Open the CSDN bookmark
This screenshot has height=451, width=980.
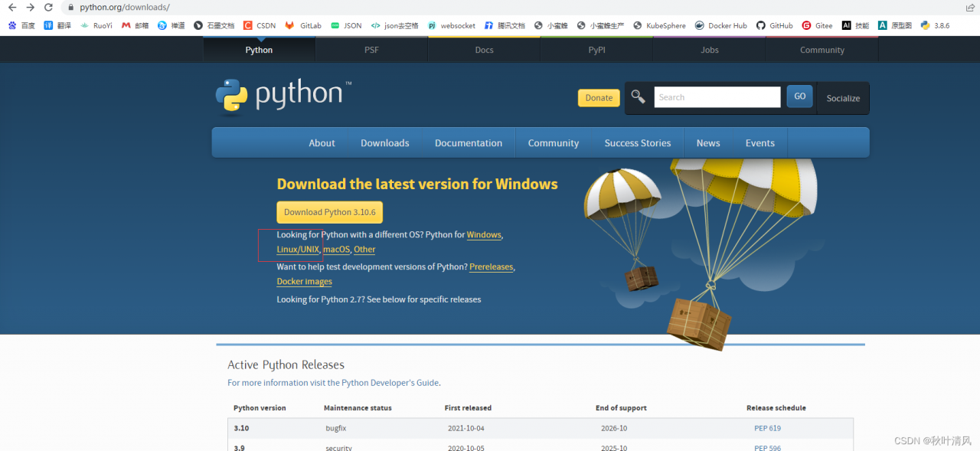click(260, 25)
